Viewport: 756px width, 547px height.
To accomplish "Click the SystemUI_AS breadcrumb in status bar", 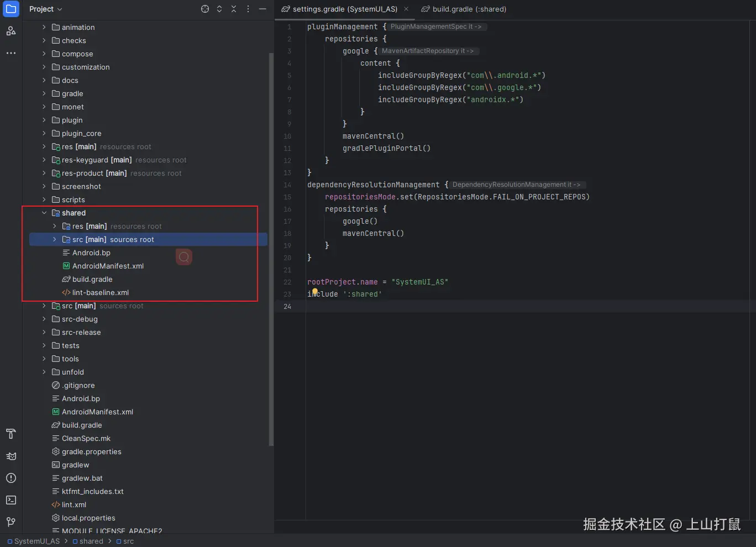I will (x=34, y=541).
